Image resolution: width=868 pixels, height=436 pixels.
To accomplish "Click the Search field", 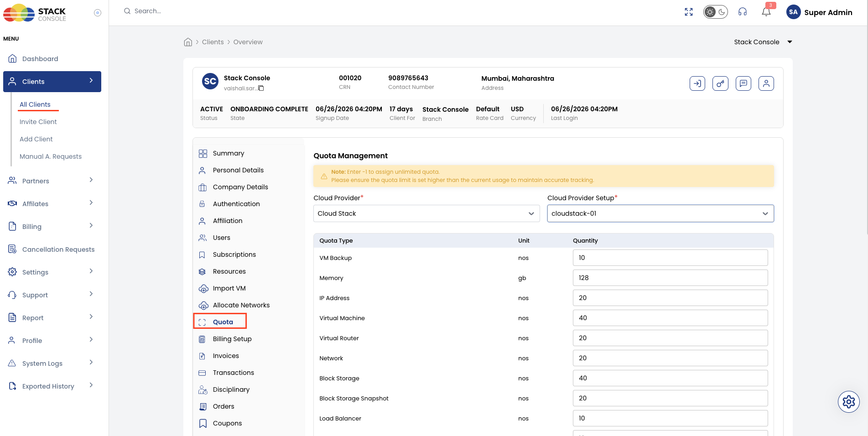I will (x=148, y=11).
